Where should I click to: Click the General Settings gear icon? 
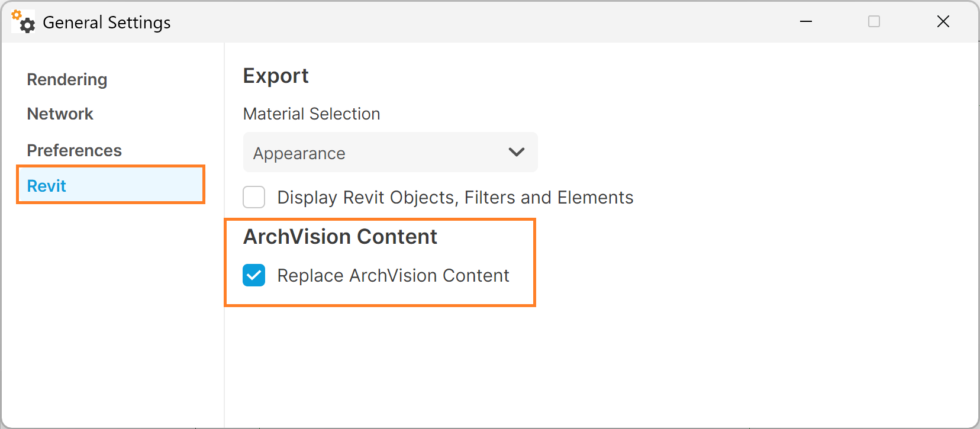point(24,22)
